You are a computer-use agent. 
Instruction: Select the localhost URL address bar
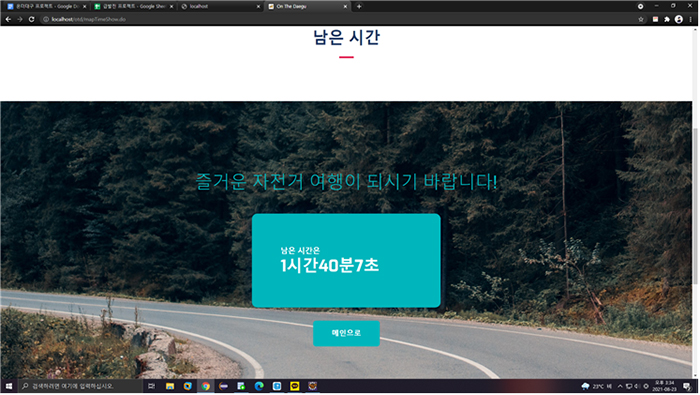pyautogui.click(x=339, y=19)
